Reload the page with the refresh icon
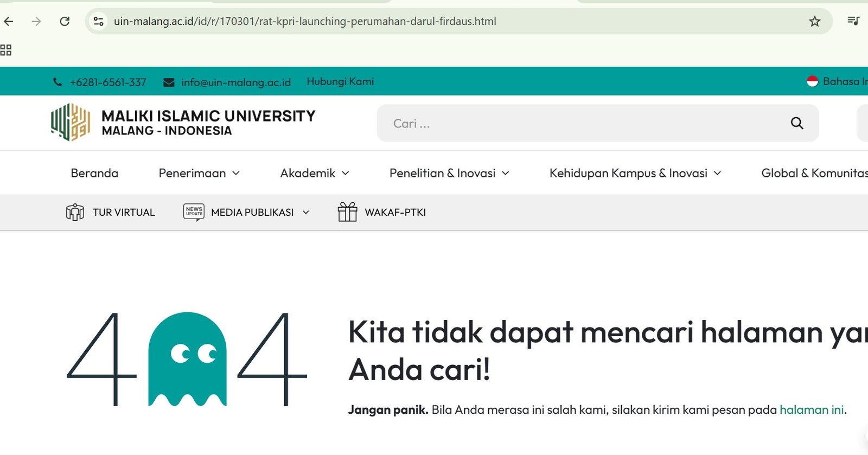The width and height of the screenshot is (868, 455). (x=65, y=21)
